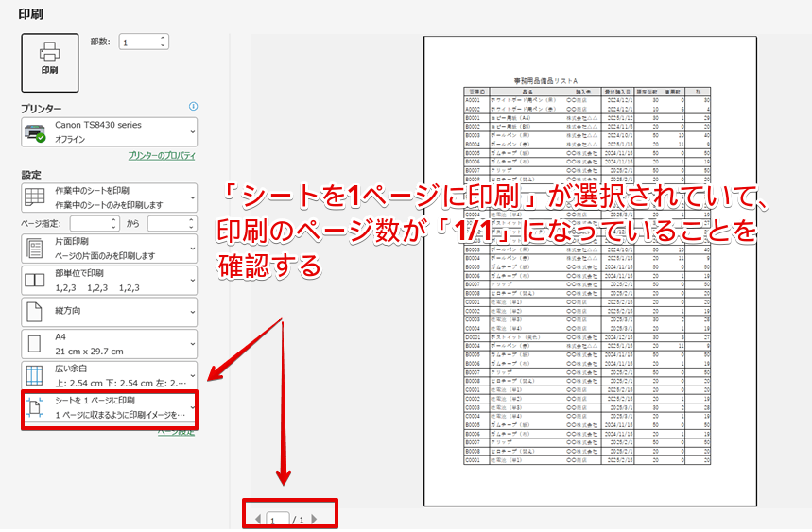Click the collated pages icon
Screen dimensions: 812x532
coord(35,280)
